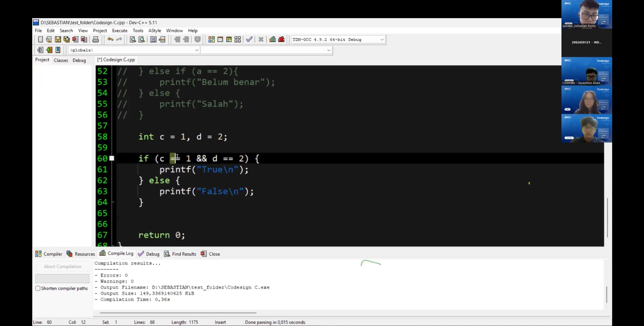Switch to the Classes tab
The height and width of the screenshot is (326, 644).
click(x=61, y=60)
